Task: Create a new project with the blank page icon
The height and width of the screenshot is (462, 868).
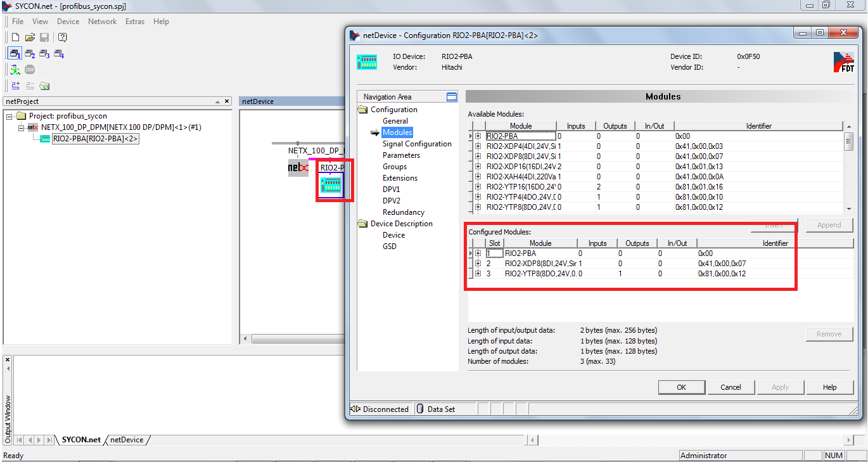Action: pos(16,37)
